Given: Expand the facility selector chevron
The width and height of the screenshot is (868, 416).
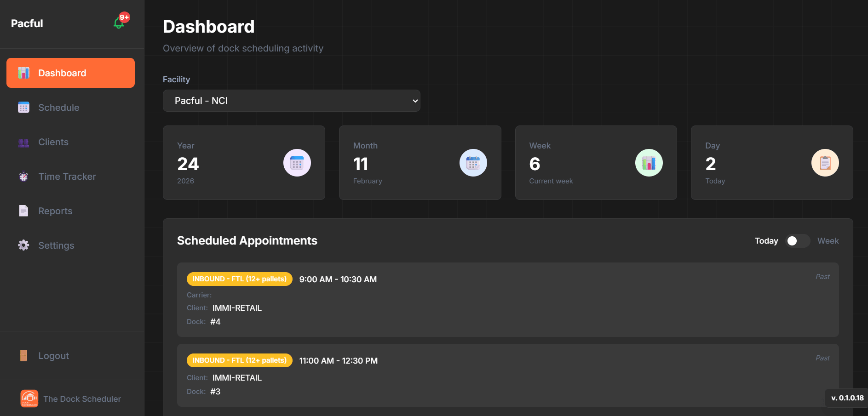Looking at the screenshot, I should click(x=414, y=101).
